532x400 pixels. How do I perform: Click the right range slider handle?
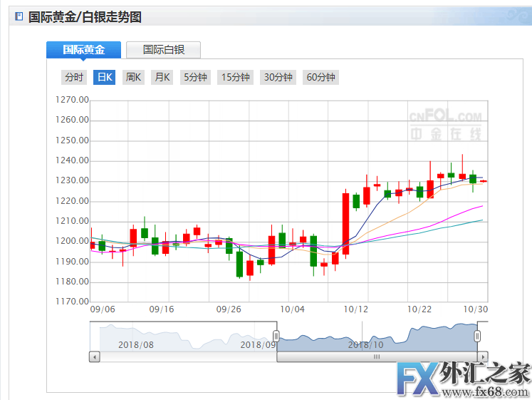tap(477, 336)
